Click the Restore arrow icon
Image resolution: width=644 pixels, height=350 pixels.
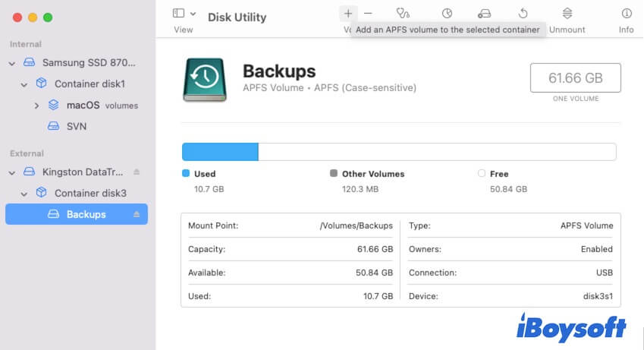point(523,14)
